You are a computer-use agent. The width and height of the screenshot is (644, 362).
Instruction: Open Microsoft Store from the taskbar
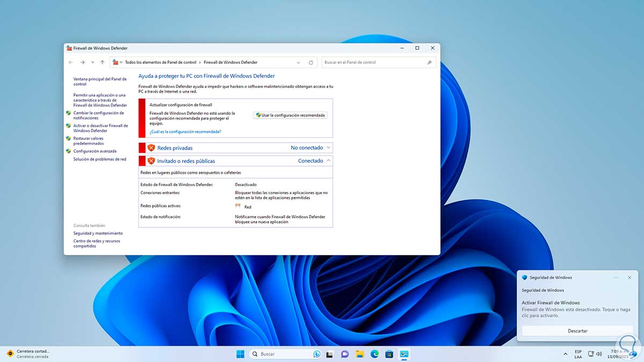[390, 354]
